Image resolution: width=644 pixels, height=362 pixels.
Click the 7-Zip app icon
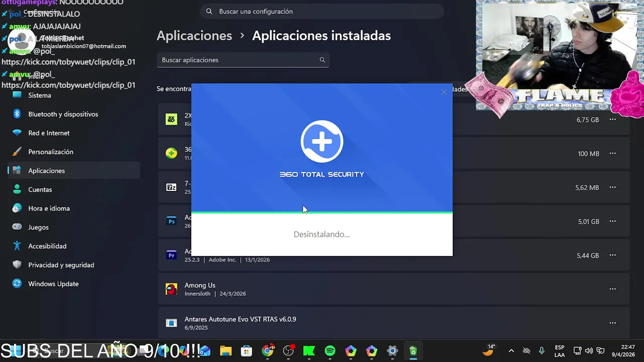point(172,187)
